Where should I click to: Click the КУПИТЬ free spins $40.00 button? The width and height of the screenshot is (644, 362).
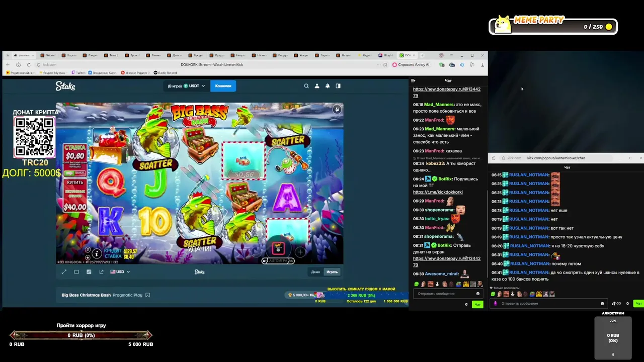(x=75, y=195)
